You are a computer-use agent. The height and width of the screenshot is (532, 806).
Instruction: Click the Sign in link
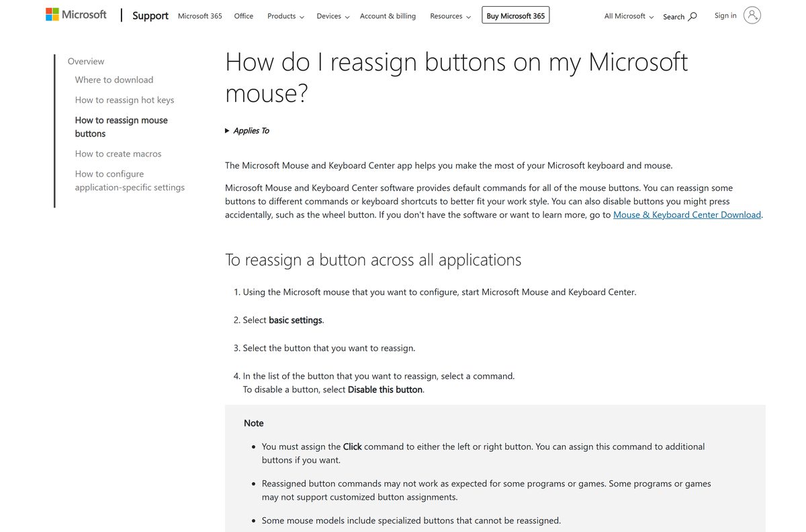725,15
